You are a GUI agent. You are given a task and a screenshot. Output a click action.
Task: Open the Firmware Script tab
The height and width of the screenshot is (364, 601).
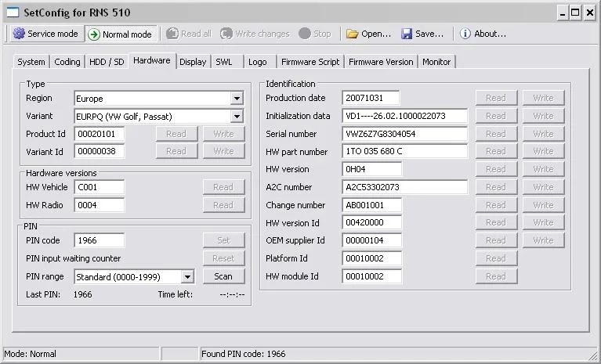tap(310, 62)
